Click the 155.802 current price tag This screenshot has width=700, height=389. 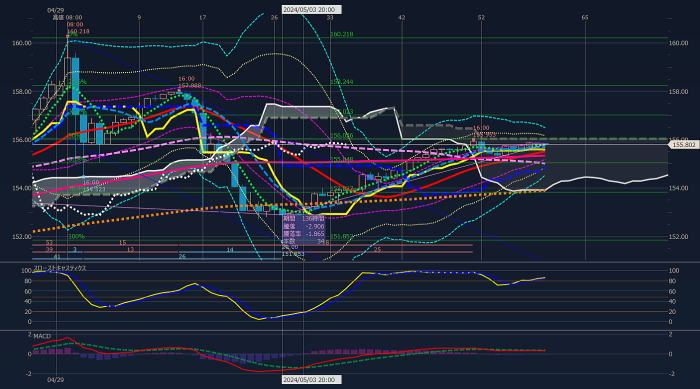pos(683,145)
